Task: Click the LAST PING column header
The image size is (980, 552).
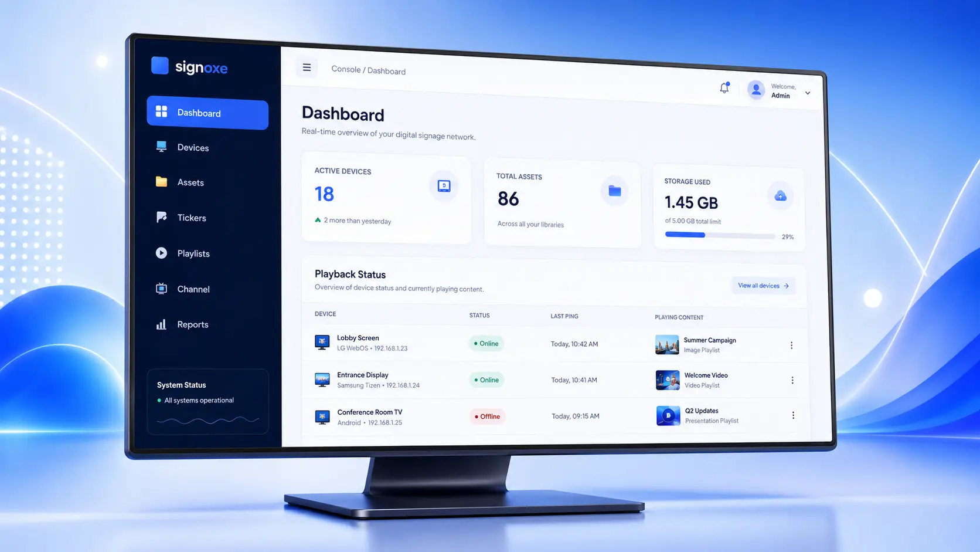Action: (x=564, y=316)
